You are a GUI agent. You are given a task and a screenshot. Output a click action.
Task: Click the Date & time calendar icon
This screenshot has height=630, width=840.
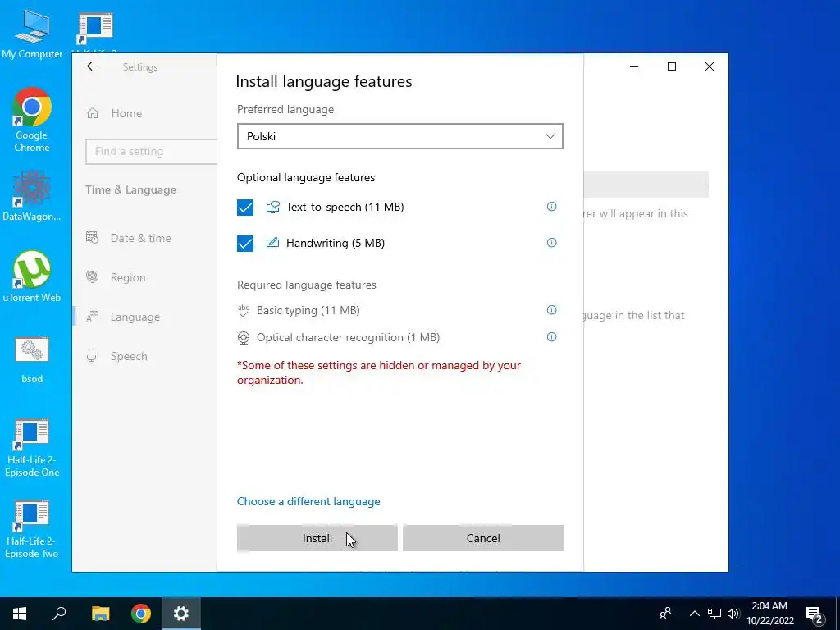click(x=92, y=237)
